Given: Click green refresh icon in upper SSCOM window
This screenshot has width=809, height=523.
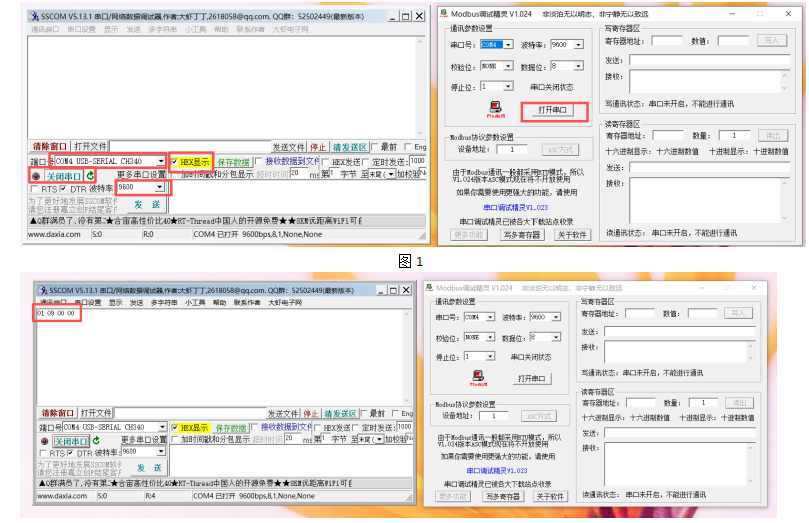Looking at the screenshot, I should [x=91, y=176].
